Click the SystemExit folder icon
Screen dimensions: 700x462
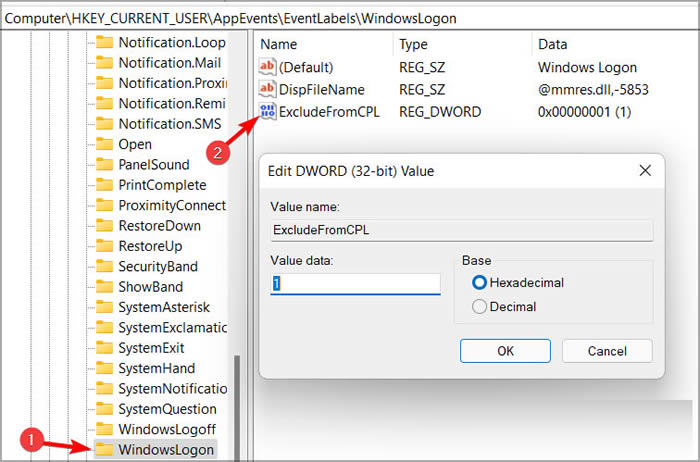coord(104,348)
